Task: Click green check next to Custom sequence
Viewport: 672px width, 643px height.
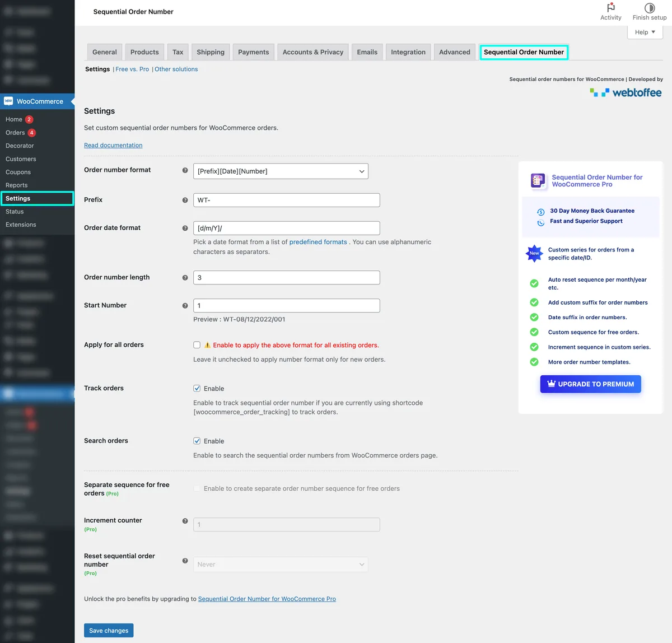Action: (x=534, y=332)
